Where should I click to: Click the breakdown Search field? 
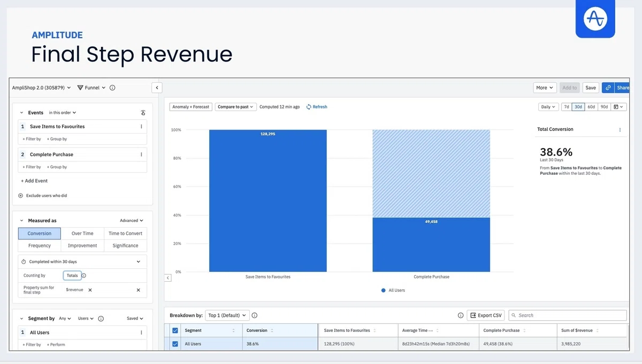click(x=567, y=315)
